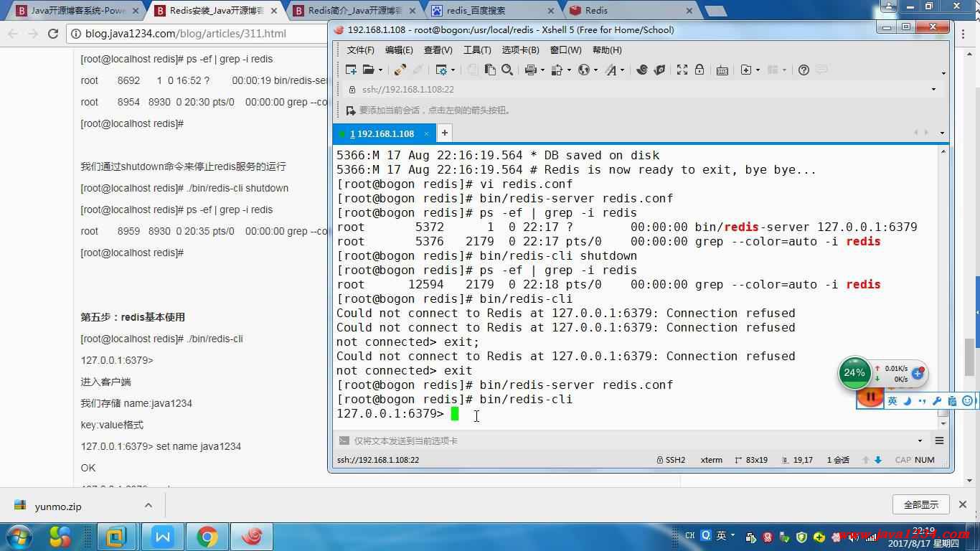
Task: Expand the Xshell address bar dropdown
Action: (933, 90)
